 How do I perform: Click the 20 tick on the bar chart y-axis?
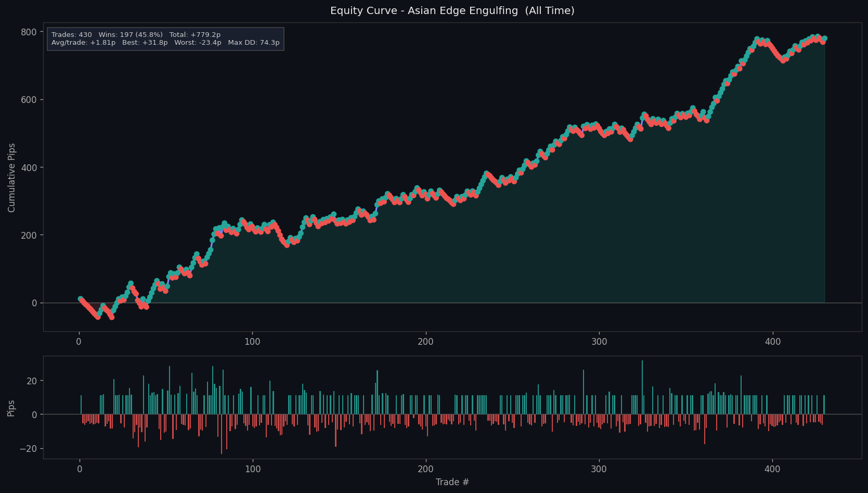click(x=32, y=381)
